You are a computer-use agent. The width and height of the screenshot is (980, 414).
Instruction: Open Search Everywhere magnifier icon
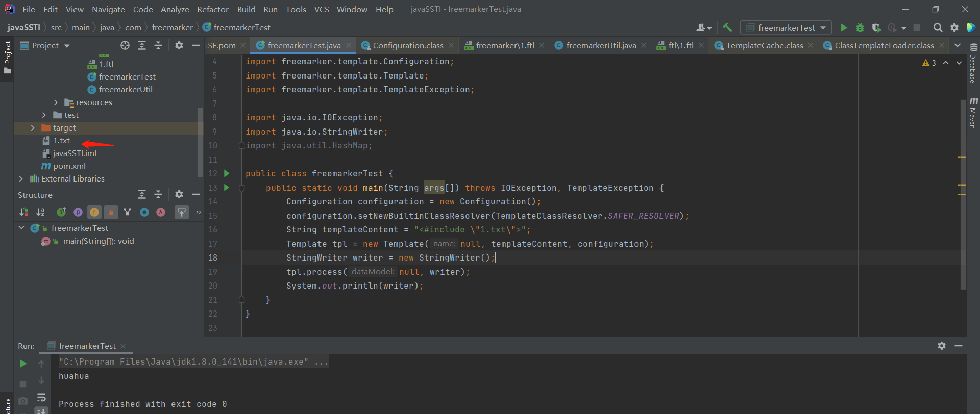coord(938,28)
